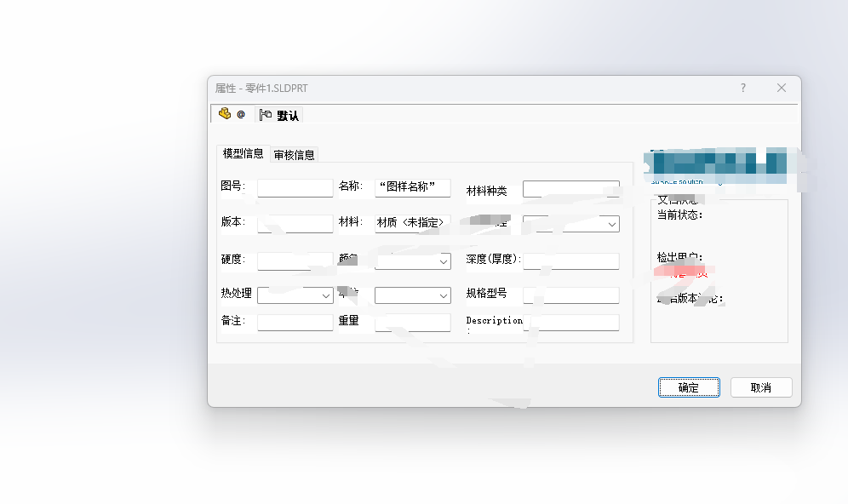Open the 审核信息 tab
Screen dimensions: 848x504
[294, 155]
